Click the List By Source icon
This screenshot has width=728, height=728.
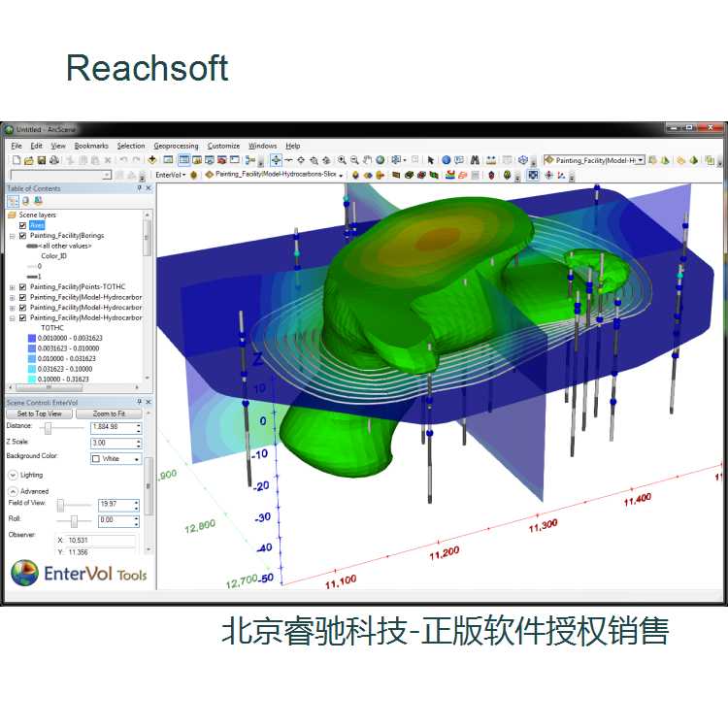pyautogui.click(x=26, y=201)
